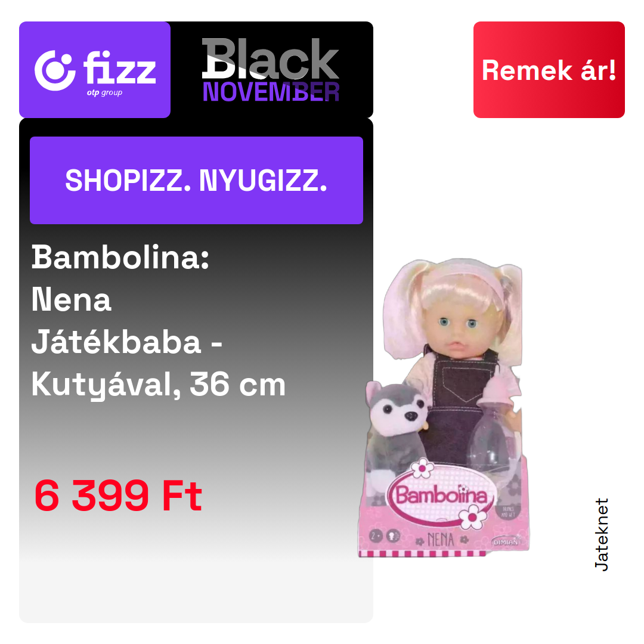Click the NOVEMBER purple text
This screenshot has width=644, height=644.
pos(271,92)
